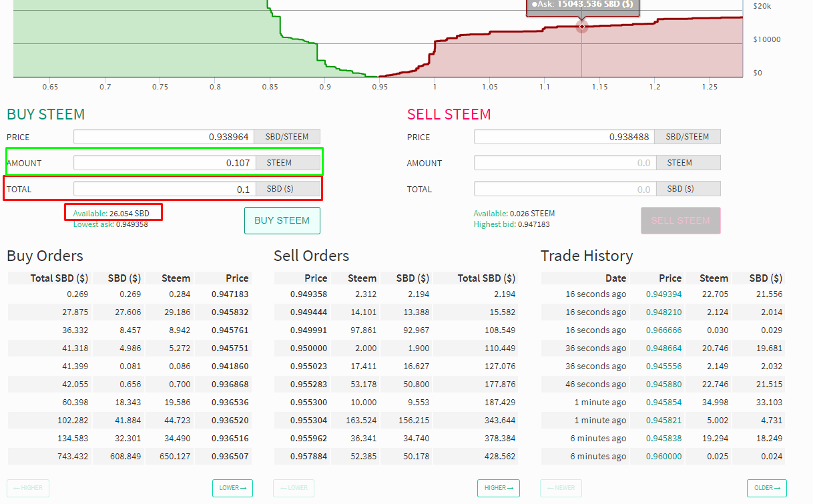Click Available 26.054 SBD balance link
813x504 pixels.
(111, 214)
